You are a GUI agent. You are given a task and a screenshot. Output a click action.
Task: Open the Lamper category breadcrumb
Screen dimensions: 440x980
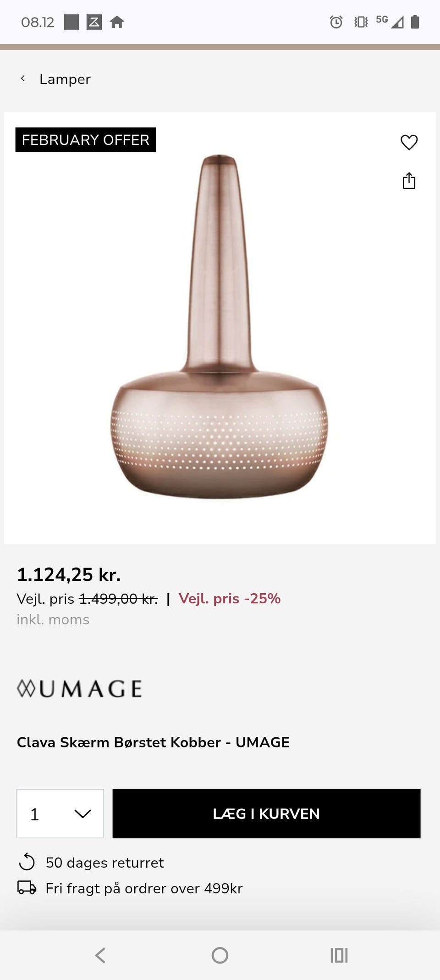point(65,79)
